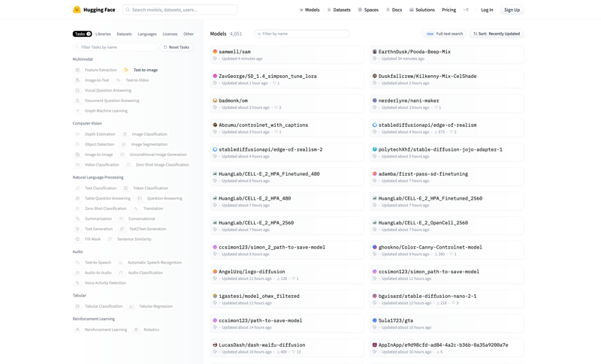The image size is (601, 364).
Task: Switch to the Tasks filter tab
Action: pyautogui.click(x=82, y=34)
